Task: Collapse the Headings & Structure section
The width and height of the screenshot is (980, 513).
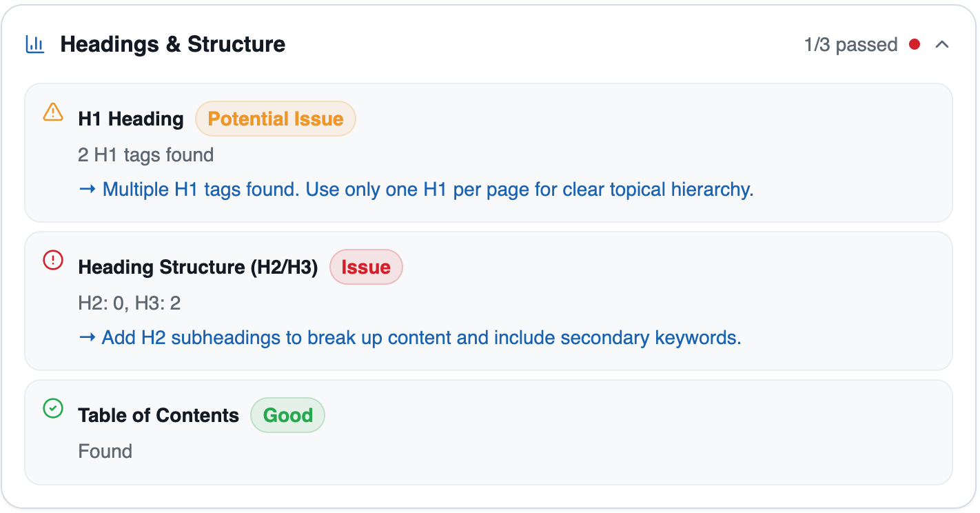Action: pos(942,44)
